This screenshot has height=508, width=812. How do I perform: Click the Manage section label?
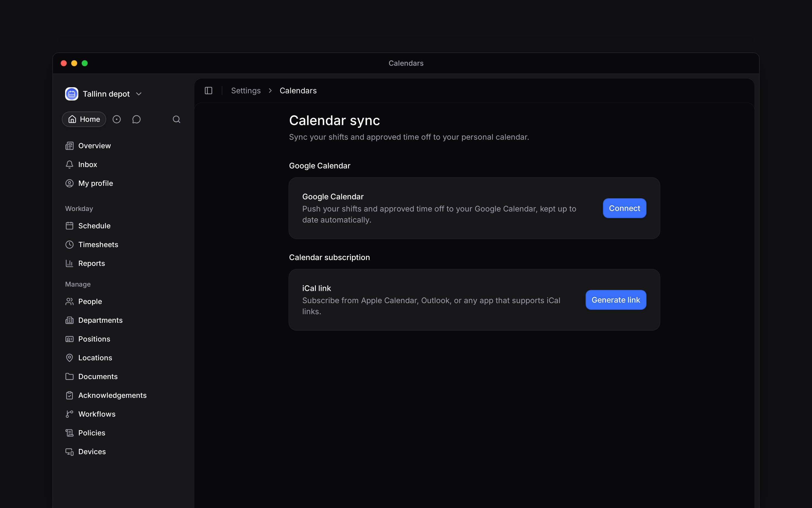pyautogui.click(x=78, y=284)
